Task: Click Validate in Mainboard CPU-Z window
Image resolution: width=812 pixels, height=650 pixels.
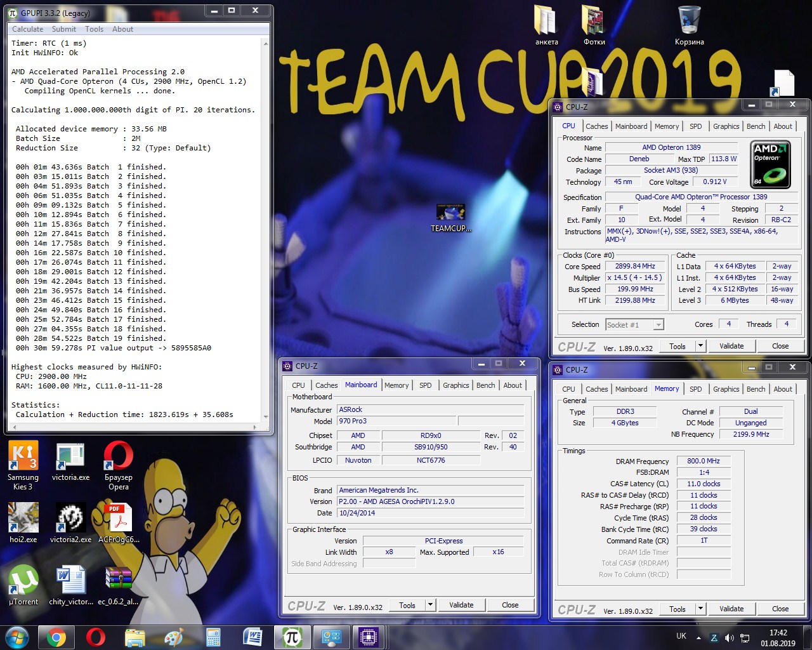Action: pyautogui.click(x=461, y=605)
